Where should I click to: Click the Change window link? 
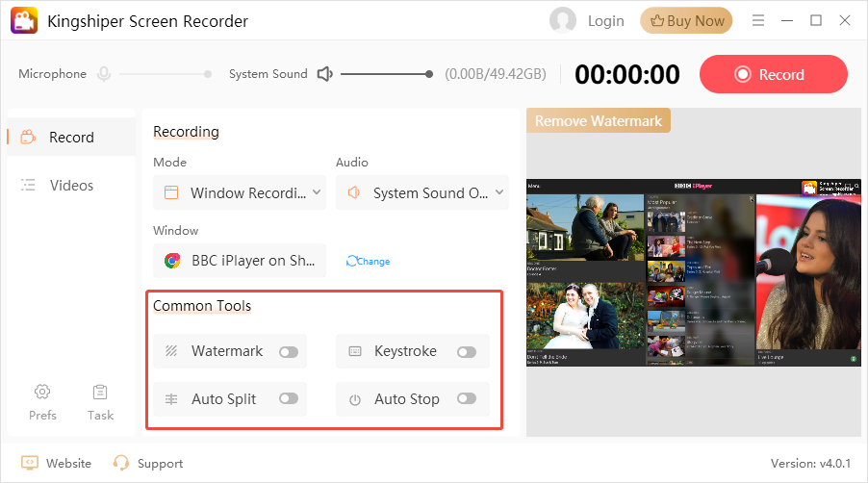coord(369,261)
